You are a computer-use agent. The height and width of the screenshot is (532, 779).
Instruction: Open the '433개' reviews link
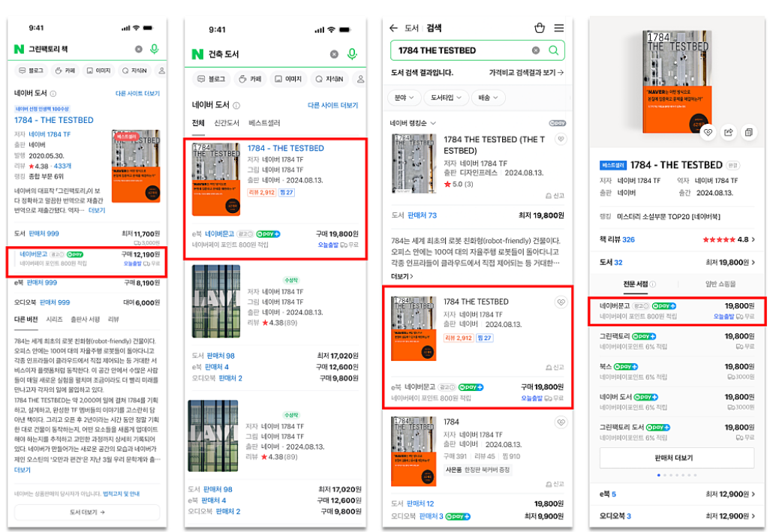[x=62, y=166]
